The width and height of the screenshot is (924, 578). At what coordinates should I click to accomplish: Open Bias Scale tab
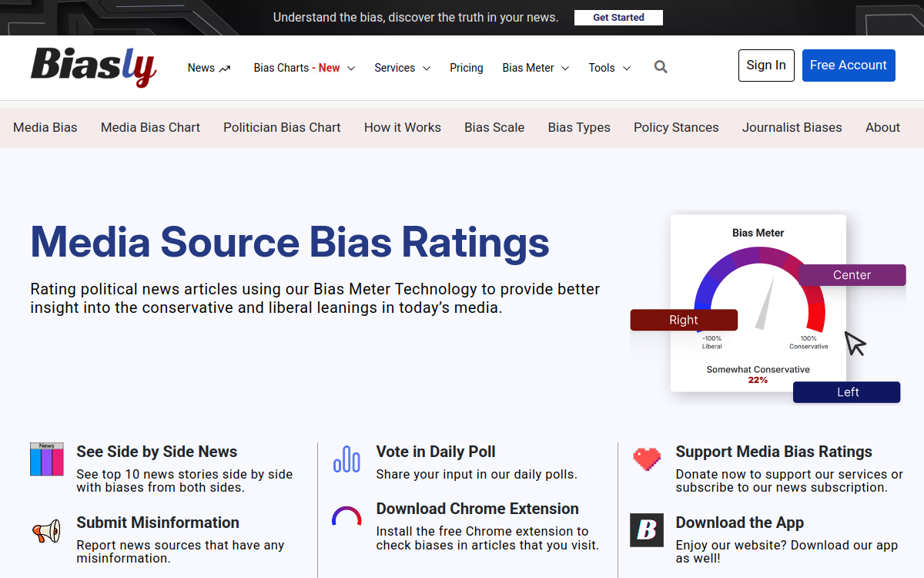coord(494,127)
